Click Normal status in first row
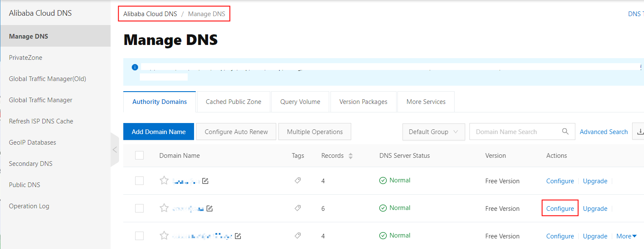This screenshot has height=249, width=644. [395, 180]
